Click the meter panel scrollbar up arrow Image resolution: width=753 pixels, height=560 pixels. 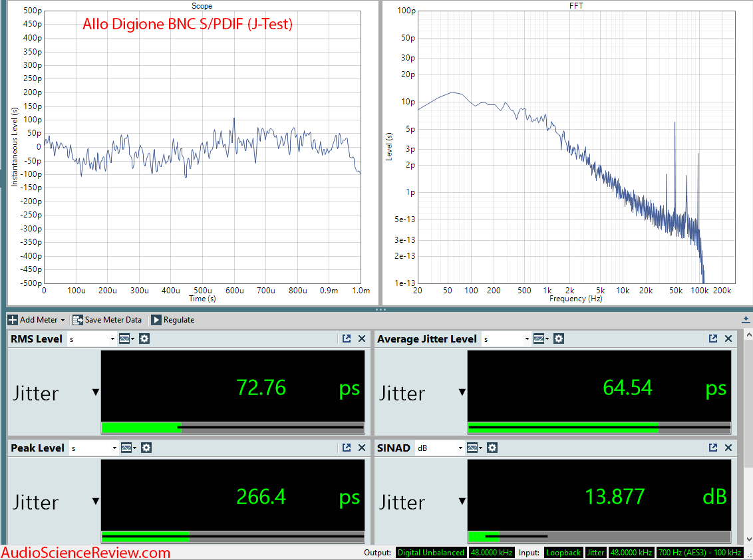coord(748,334)
